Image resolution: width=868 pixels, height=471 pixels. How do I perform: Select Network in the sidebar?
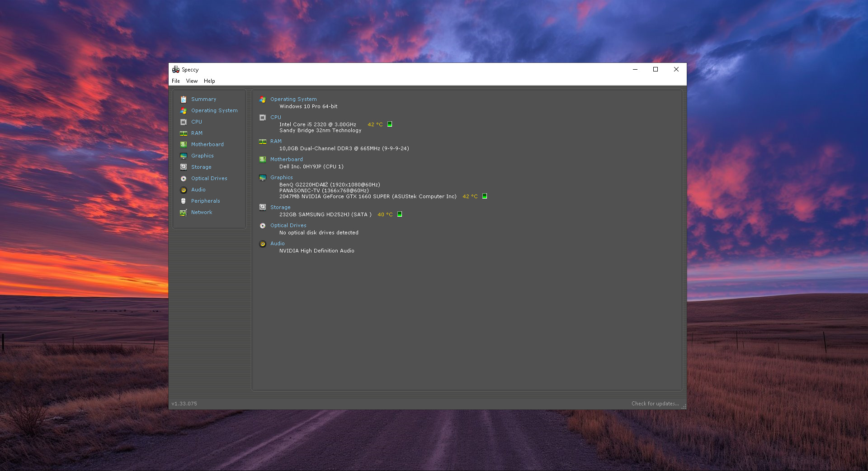tap(202, 212)
